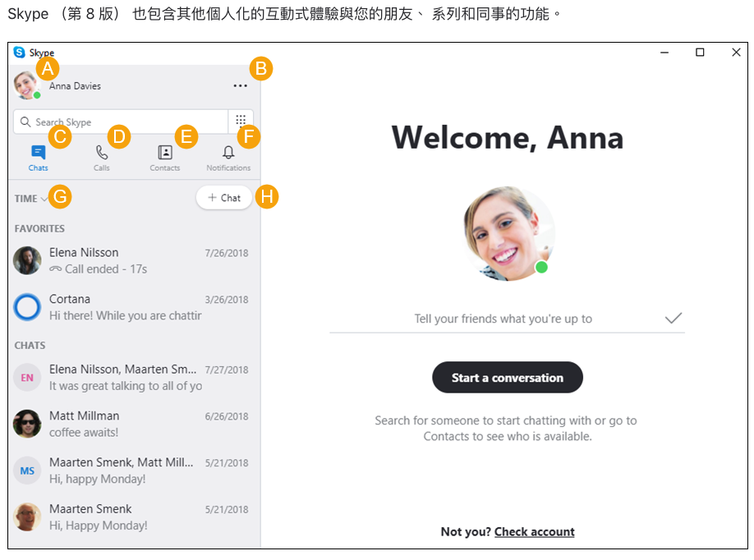Screen dimensions: 754x560
Task: Focus the Search Skype field
Action: [x=121, y=122]
